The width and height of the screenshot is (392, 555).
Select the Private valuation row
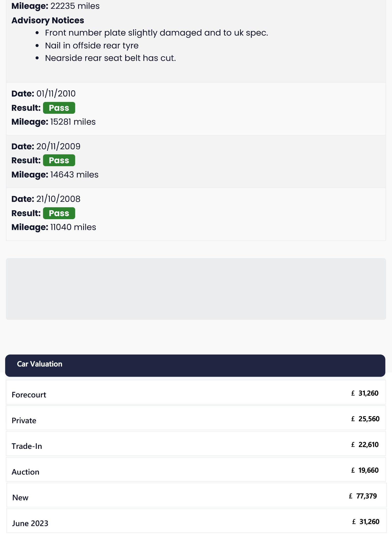coord(196,418)
